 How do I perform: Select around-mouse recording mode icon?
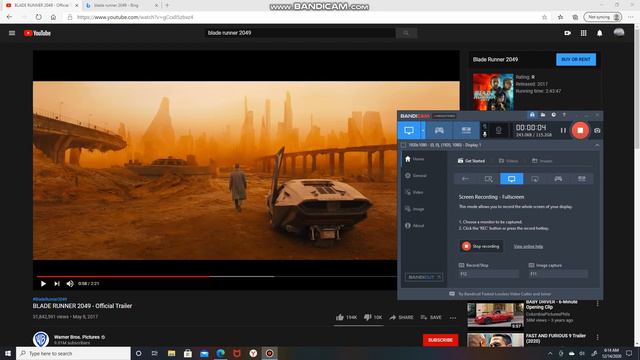[535, 179]
